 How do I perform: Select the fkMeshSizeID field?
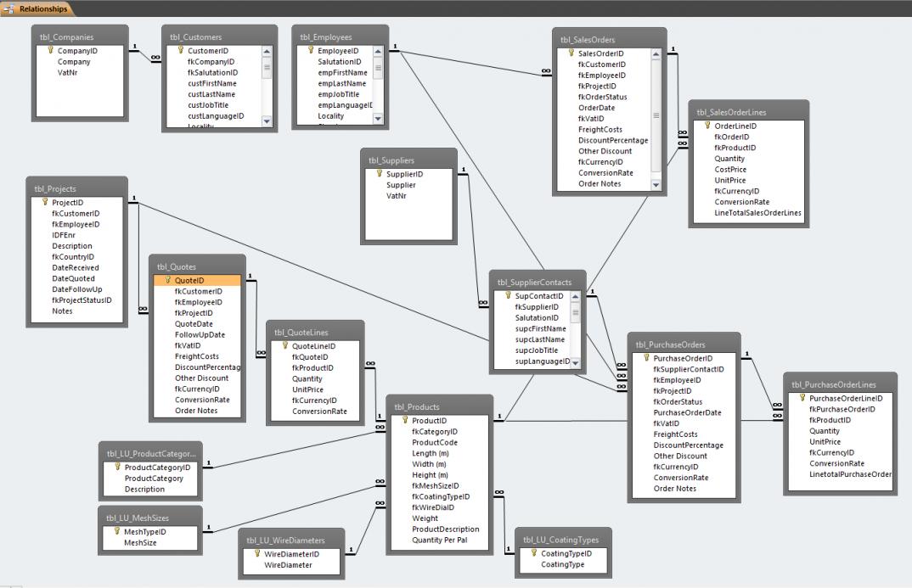coord(435,485)
